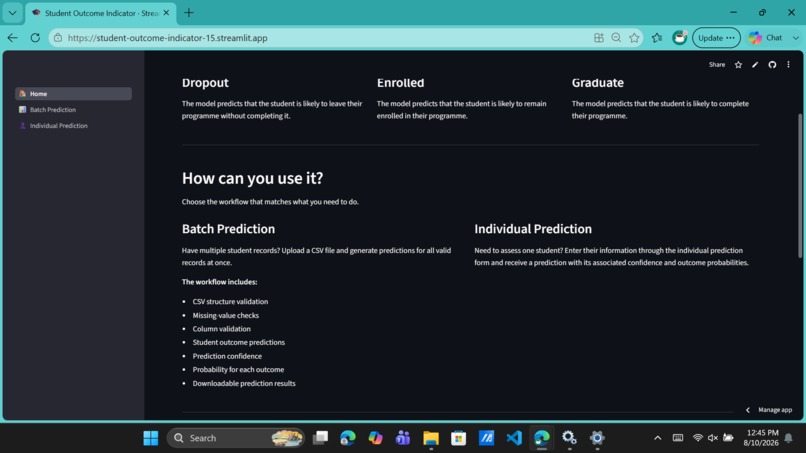Screen dimensions: 806x453
Task: Open browser favorites list icon
Action: tap(657, 38)
